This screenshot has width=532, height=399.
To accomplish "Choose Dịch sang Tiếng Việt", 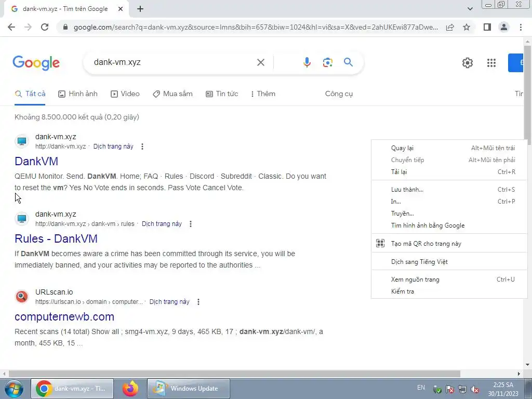I will pos(449,262).
